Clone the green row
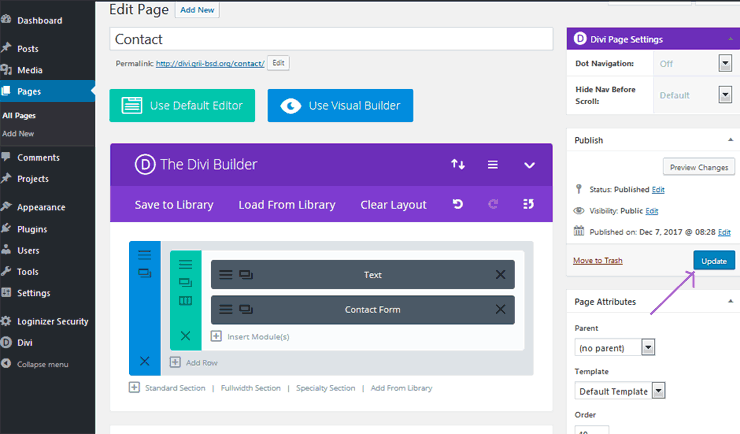The width and height of the screenshot is (740, 434). (185, 283)
